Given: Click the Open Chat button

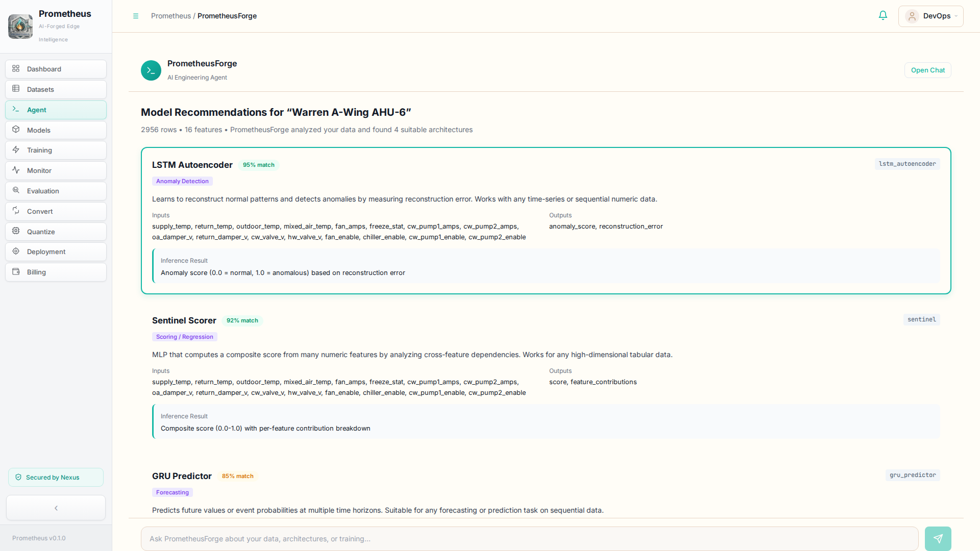Looking at the screenshot, I should (927, 70).
